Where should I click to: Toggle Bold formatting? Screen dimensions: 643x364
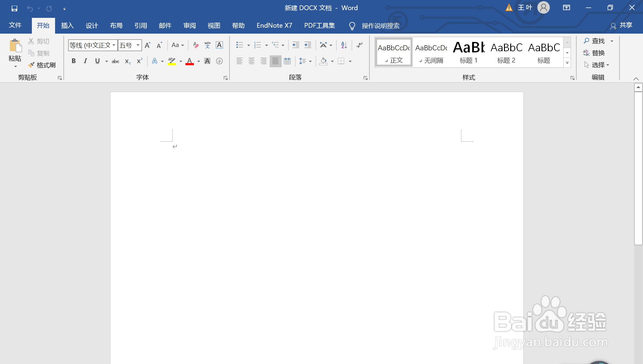tap(74, 61)
